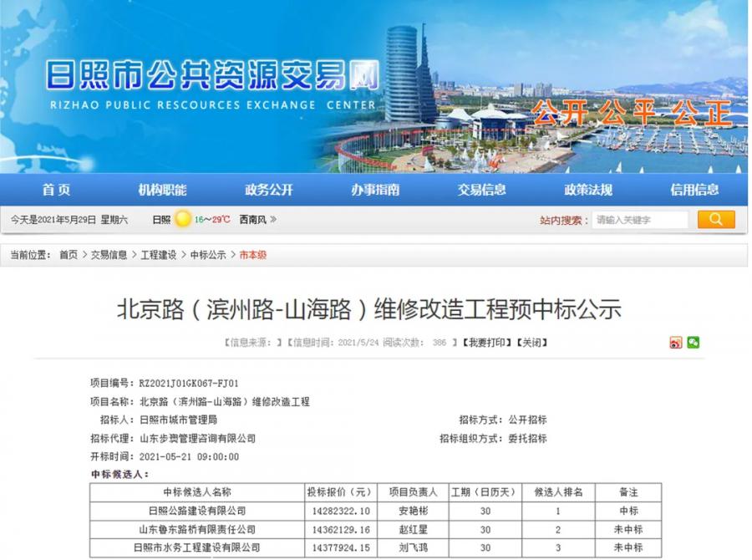This screenshot has width=752, height=560.
Task: Go to 中标公示 via the breadcrumb
Action: tap(208, 255)
